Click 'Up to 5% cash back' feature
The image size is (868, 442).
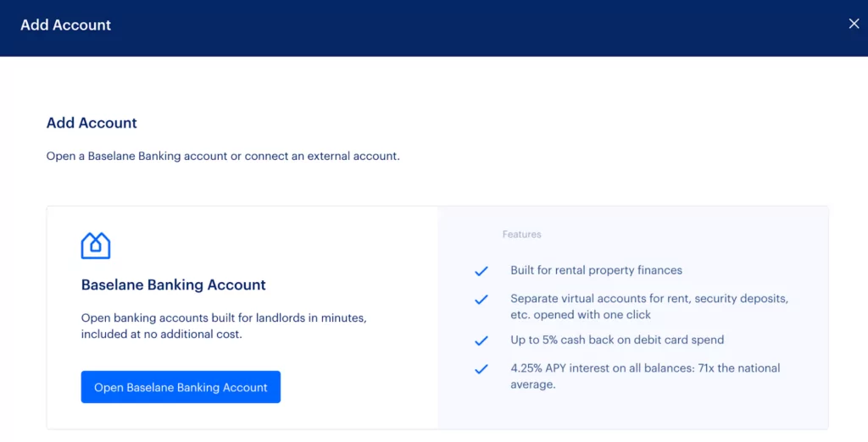[x=617, y=340]
